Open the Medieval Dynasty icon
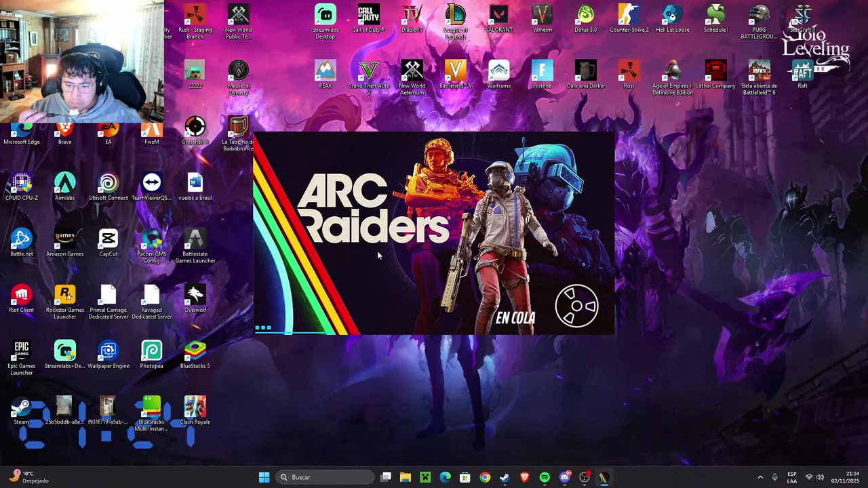This screenshot has width=868, height=488. point(239,77)
